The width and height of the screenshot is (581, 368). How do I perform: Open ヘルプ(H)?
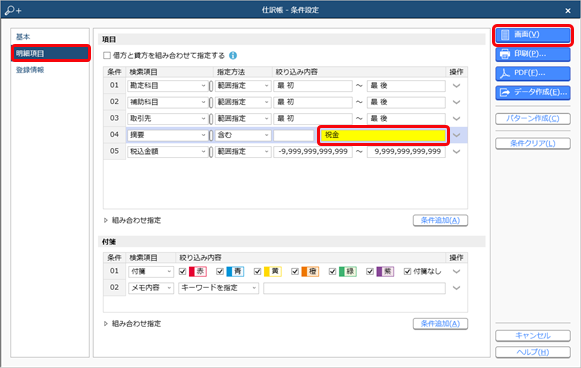533,352
